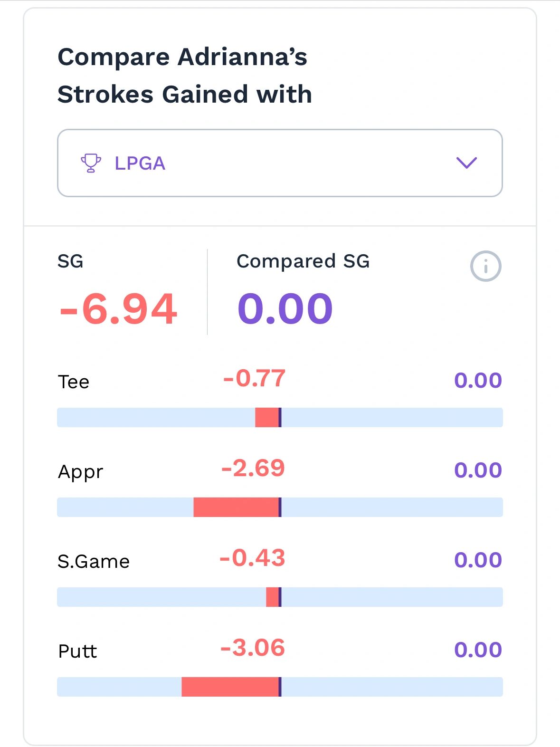Click the Tee value -0.77

(x=254, y=379)
